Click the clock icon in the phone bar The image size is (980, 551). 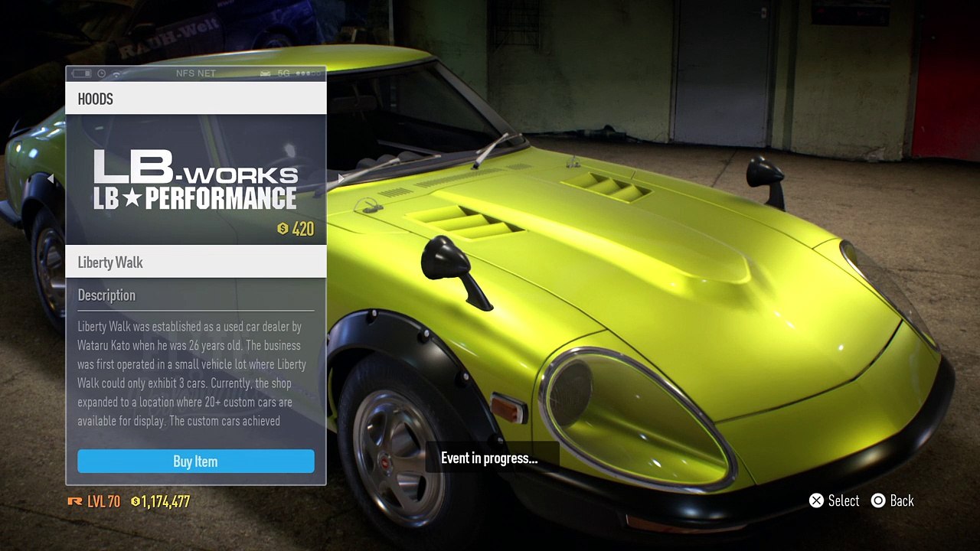click(x=102, y=73)
